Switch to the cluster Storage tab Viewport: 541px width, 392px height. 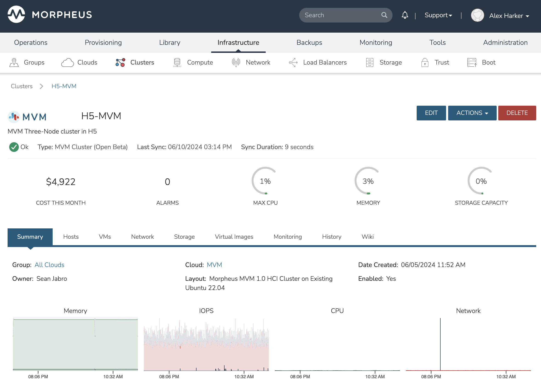click(184, 236)
